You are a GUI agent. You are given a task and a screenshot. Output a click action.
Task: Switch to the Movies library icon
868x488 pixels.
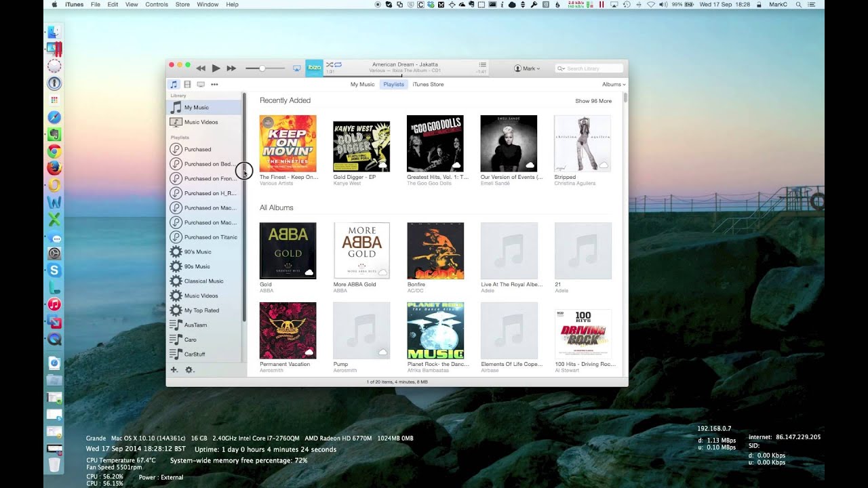187,85
